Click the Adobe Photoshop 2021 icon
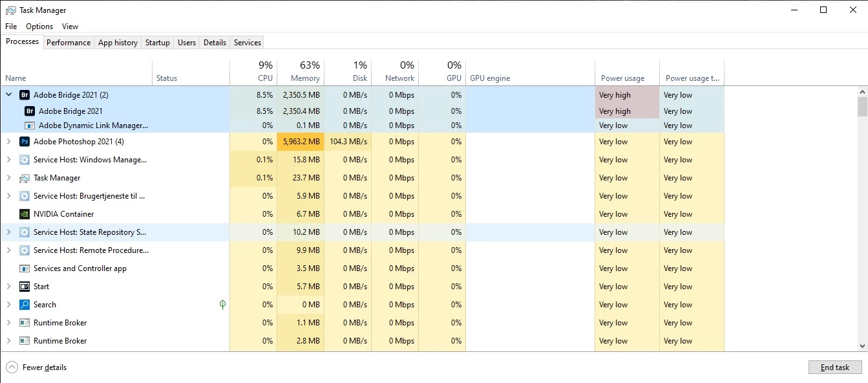This screenshot has width=868, height=383. (x=25, y=142)
